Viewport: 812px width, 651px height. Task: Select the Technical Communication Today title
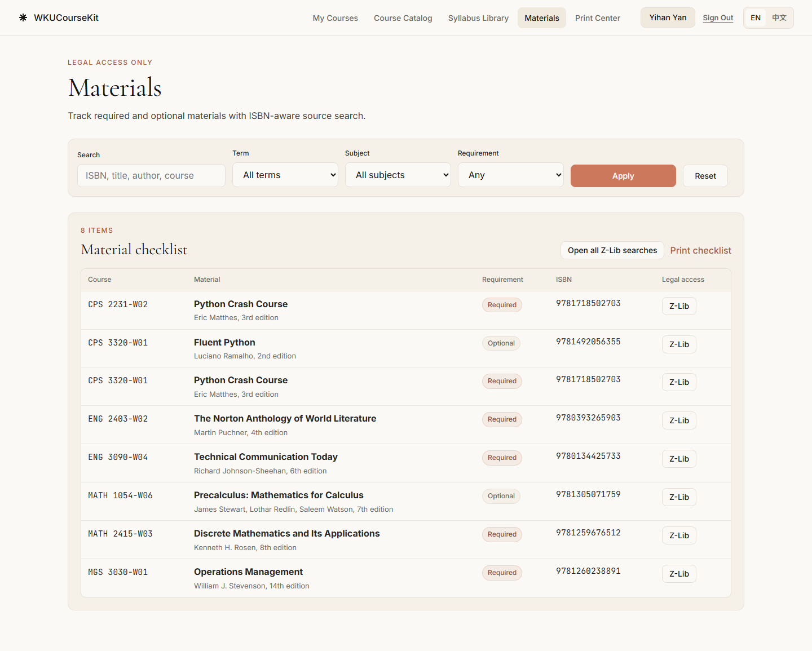point(266,457)
